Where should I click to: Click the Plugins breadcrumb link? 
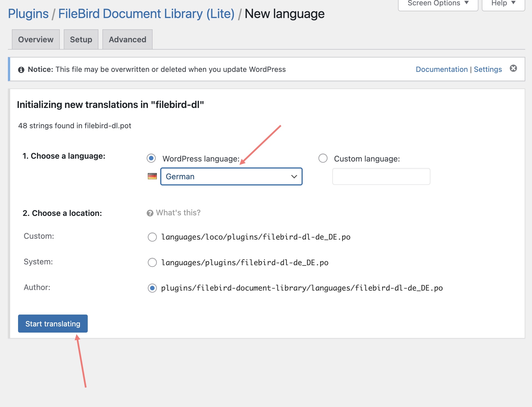tap(28, 14)
